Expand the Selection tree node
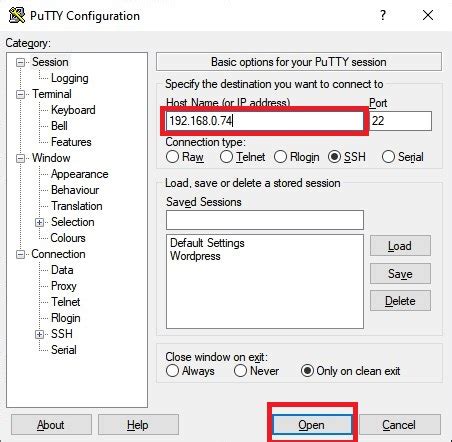The image size is (452, 442). pos(39,222)
